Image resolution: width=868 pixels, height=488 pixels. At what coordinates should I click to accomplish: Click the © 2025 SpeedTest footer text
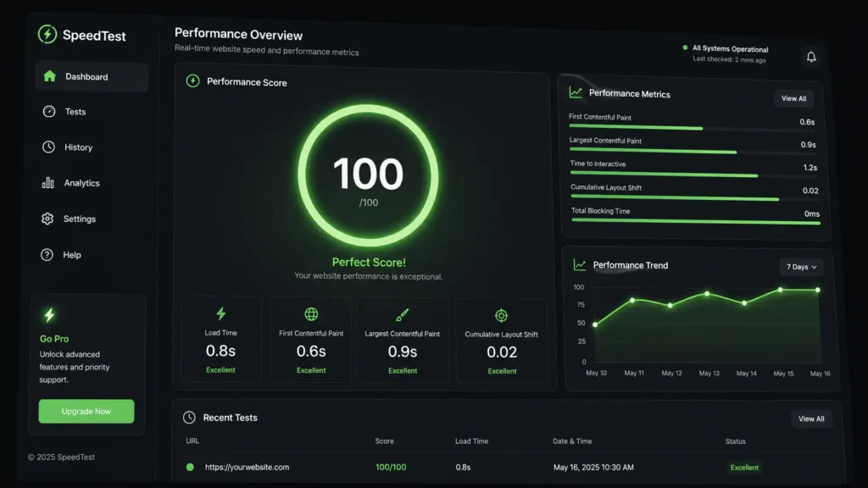coord(61,457)
